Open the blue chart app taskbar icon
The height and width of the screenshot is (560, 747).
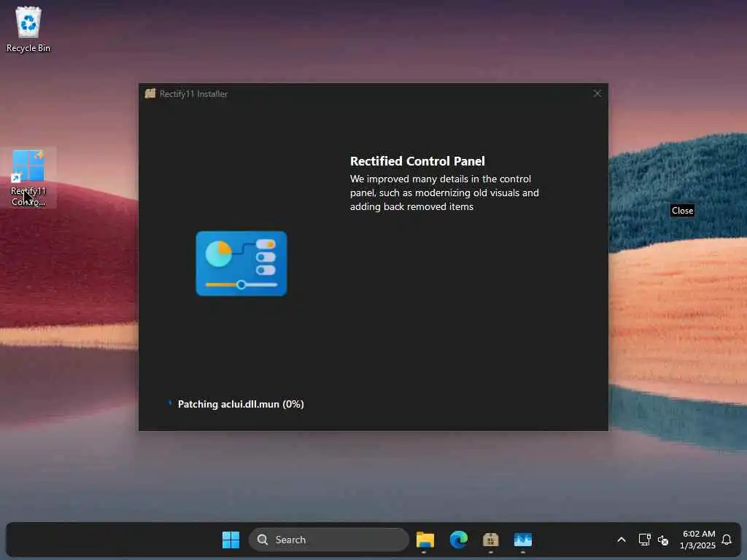click(522, 540)
